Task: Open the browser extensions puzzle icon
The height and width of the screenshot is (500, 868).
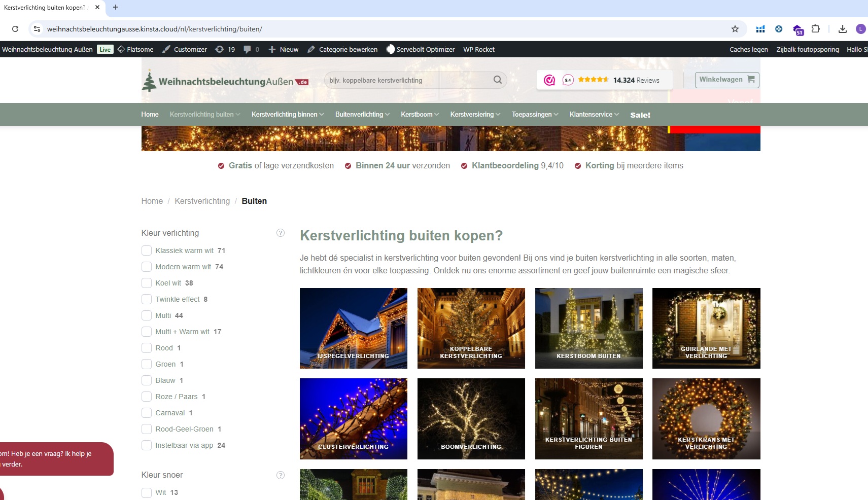Action: click(x=815, y=29)
